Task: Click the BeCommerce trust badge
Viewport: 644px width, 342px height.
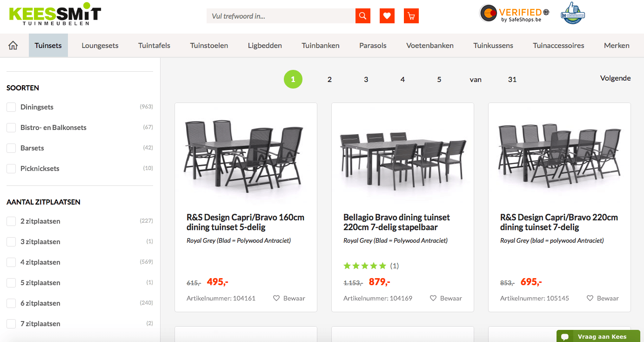Action: coord(573,14)
